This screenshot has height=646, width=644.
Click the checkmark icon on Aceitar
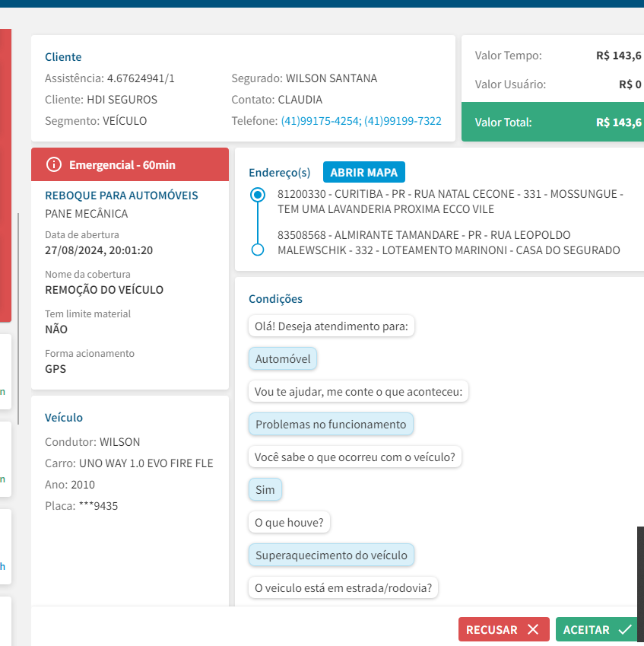(x=625, y=629)
